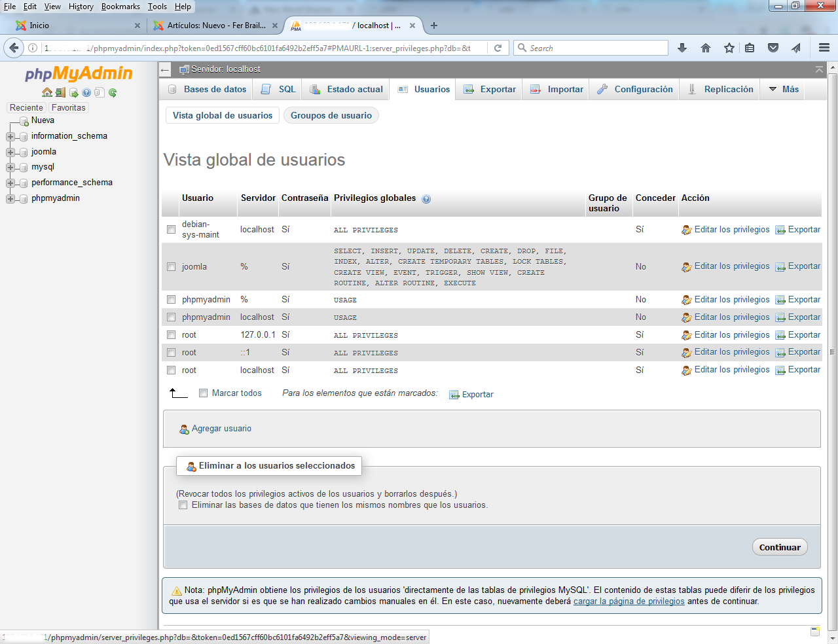838x644 pixels.
Task: Open the Más dropdown menu
Action: [x=784, y=89]
